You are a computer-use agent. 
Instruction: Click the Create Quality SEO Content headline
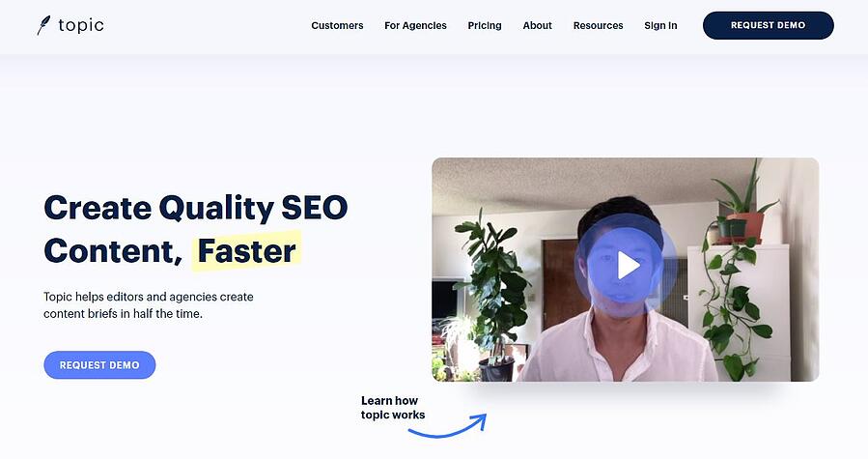195,229
